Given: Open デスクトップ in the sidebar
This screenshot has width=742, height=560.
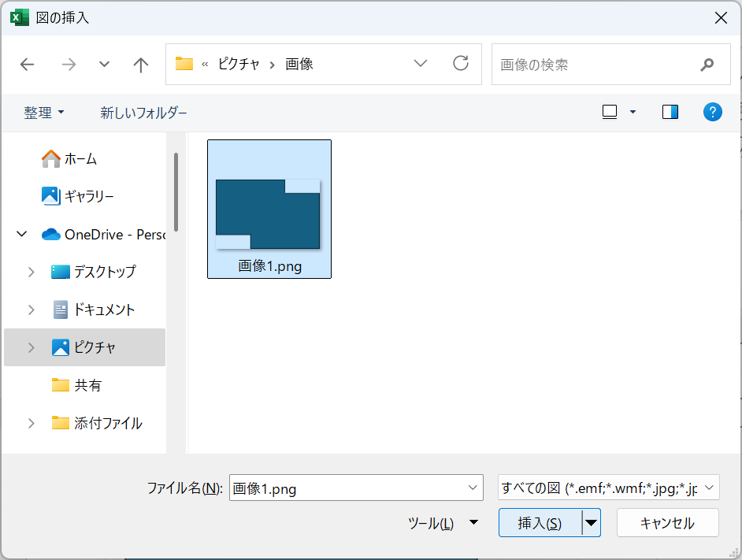Looking at the screenshot, I should pos(105,272).
